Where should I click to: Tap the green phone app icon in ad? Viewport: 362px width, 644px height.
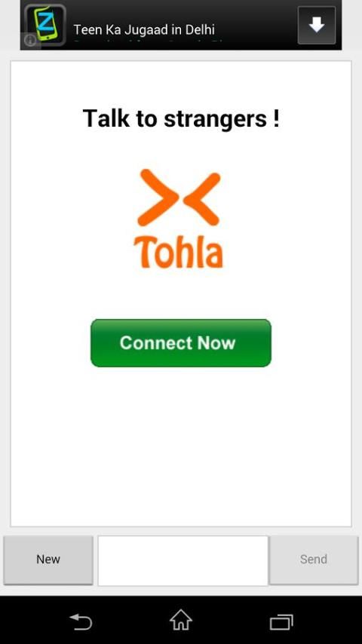coord(45,24)
